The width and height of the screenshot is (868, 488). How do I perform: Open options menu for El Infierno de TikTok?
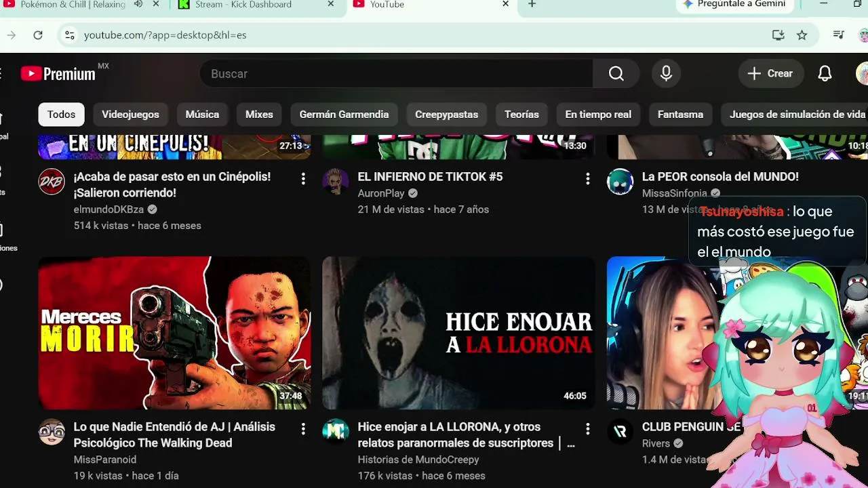[587, 179]
